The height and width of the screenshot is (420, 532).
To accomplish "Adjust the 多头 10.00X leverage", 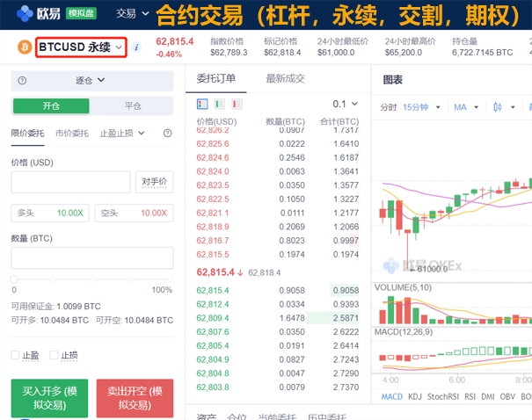I will 50,213.
